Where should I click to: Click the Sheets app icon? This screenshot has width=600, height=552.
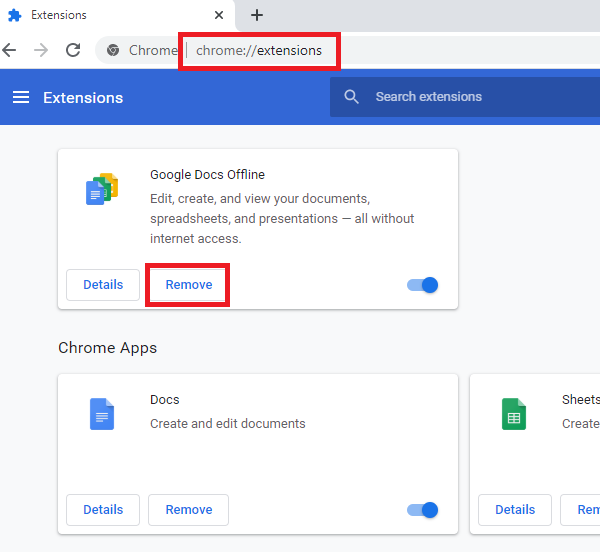coord(514,414)
